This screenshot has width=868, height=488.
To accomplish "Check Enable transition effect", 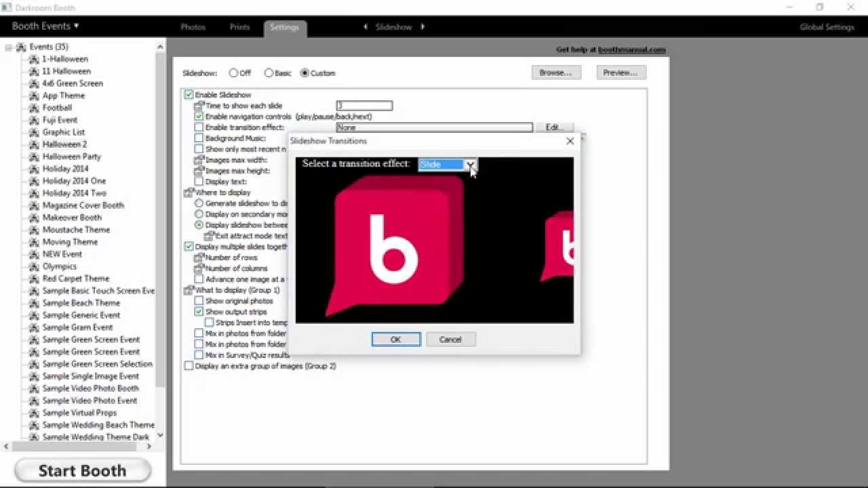I will (199, 127).
